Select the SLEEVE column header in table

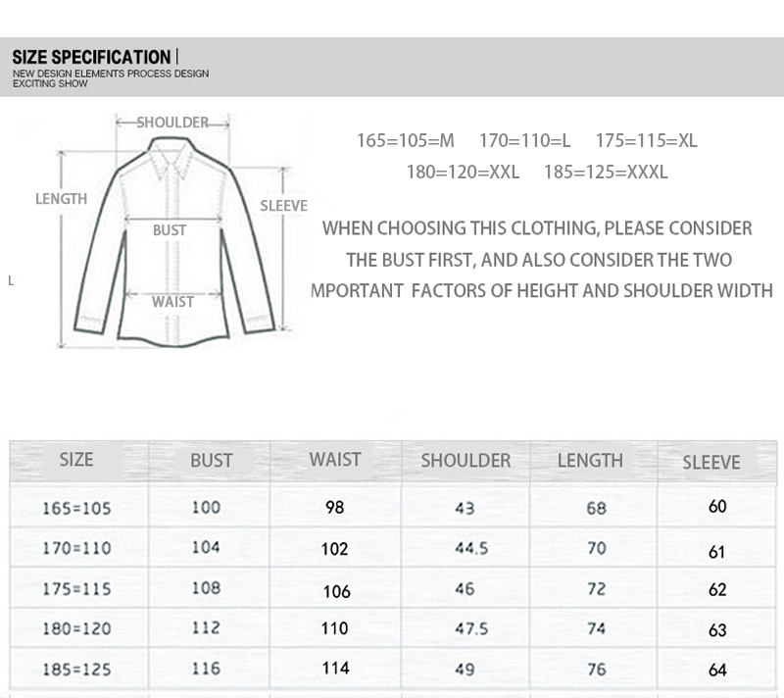711,462
